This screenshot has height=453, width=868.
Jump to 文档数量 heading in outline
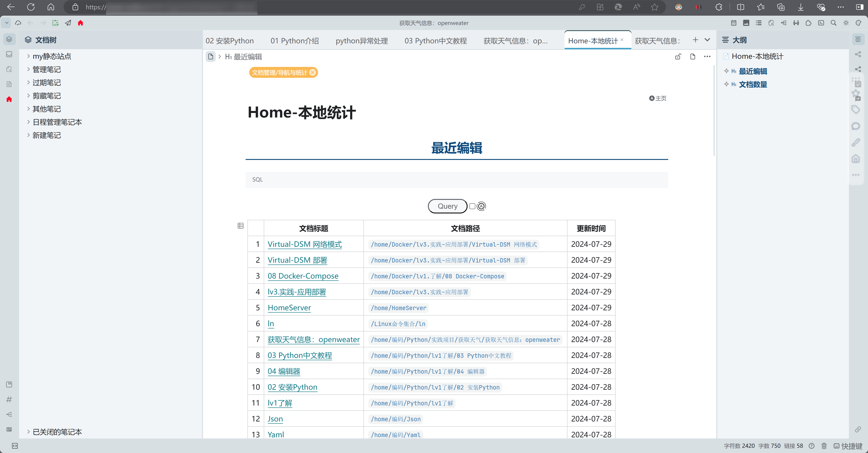tap(753, 85)
